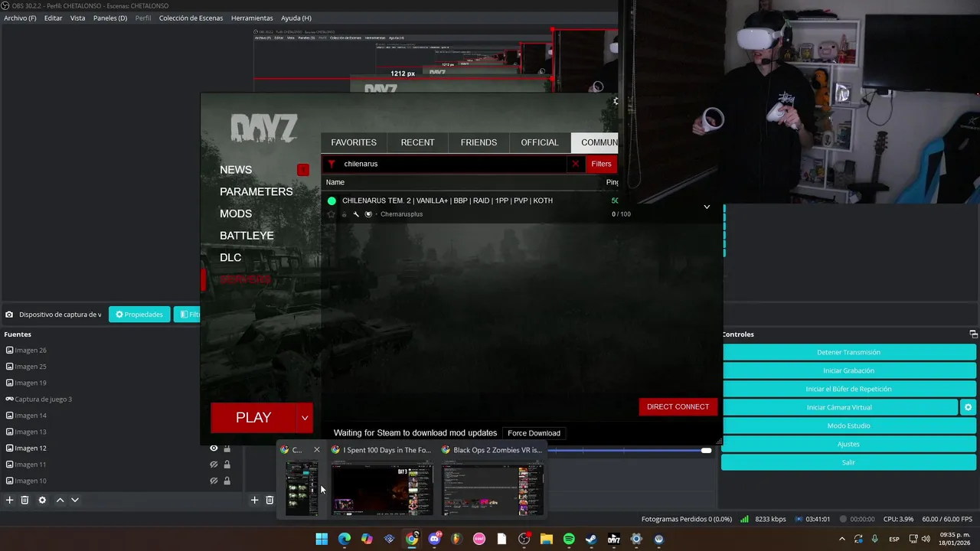Toggle the lock on Imagen 10

click(227, 481)
